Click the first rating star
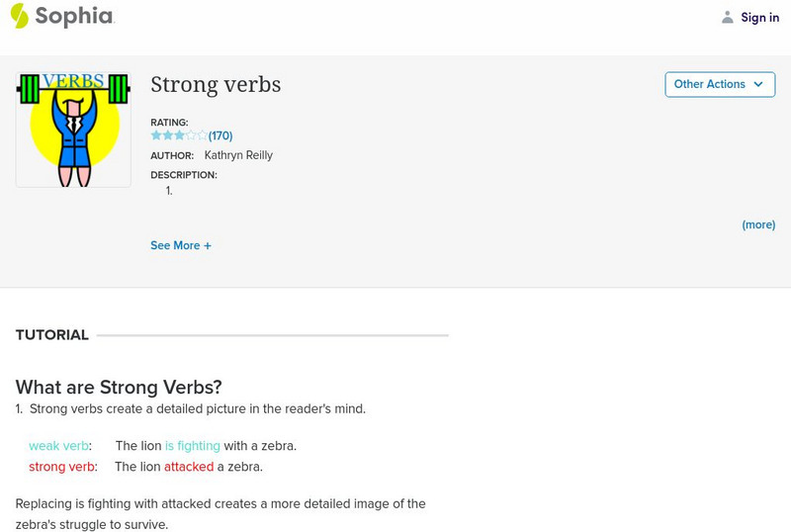Viewport: 791px width, 532px height. (155, 135)
